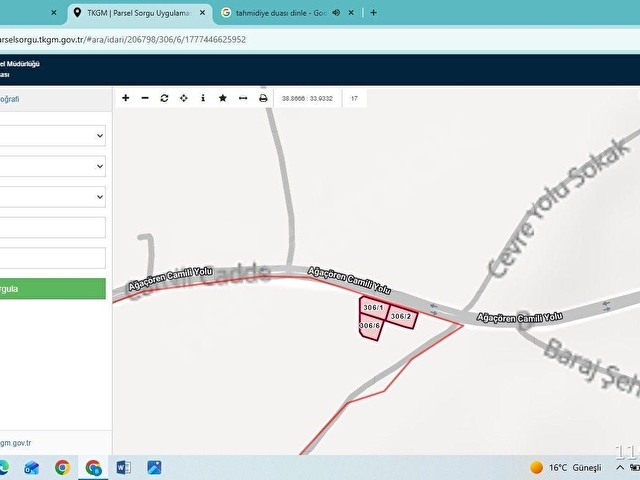Open the second dropdown in the query panel
Screen dimensions: 640x480
click(x=52, y=166)
